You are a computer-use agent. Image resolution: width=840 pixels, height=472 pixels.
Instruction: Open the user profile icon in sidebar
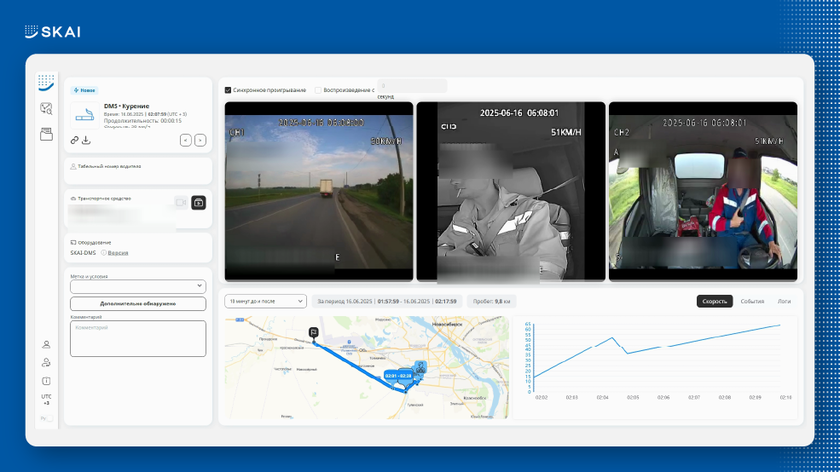click(46, 344)
